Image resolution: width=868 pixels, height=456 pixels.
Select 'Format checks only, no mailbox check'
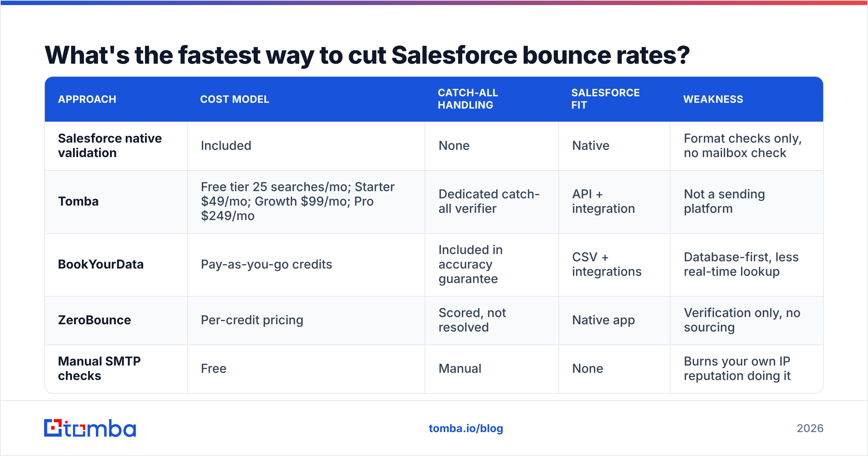click(743, 145)
